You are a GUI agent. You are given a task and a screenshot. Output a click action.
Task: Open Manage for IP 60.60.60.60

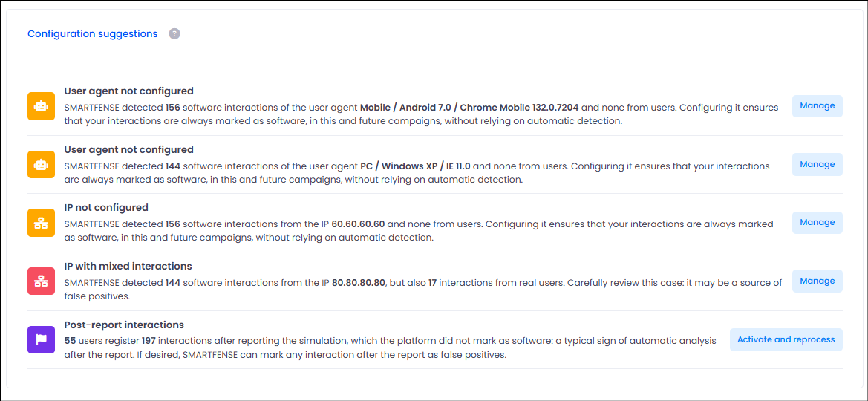click(x=817, y=223)
